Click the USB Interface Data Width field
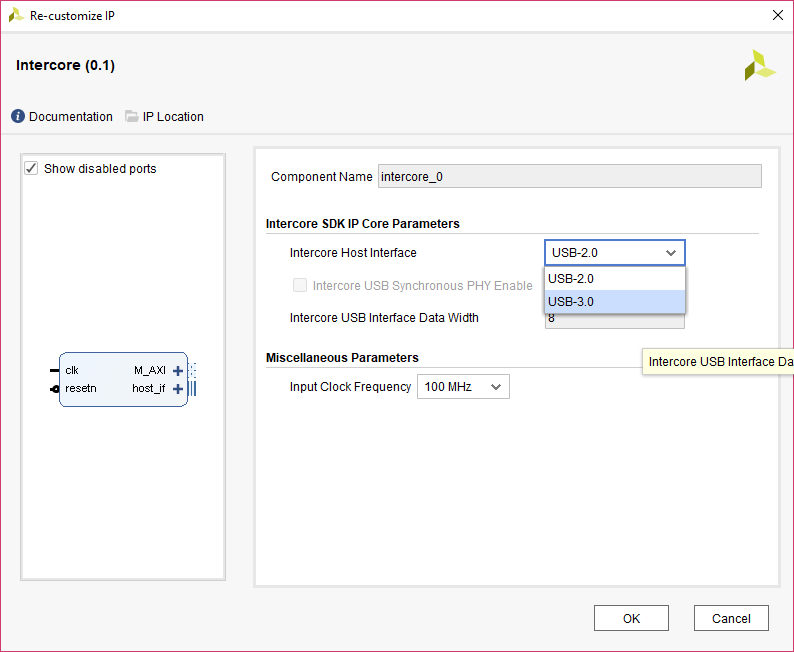The width and height of the screenshot is (794, 652). [x=614, y=320]
